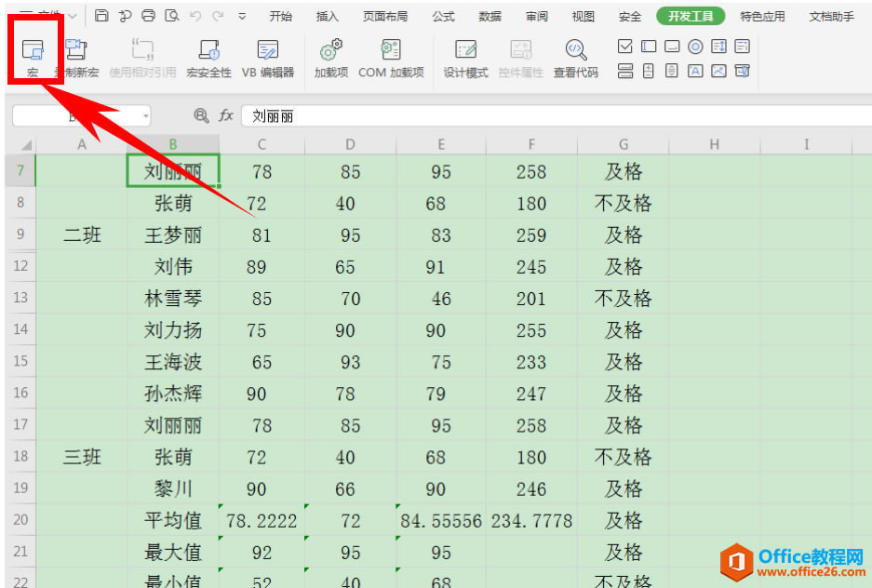Insert an image control
This screenshot has width=872, height=588.
click(x=718, y=71)
